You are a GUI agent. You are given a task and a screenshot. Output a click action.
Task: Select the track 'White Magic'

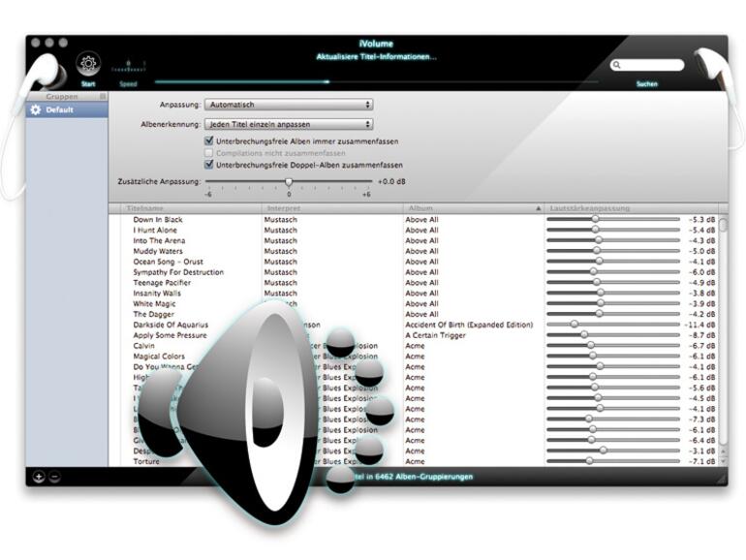point(155,303)
